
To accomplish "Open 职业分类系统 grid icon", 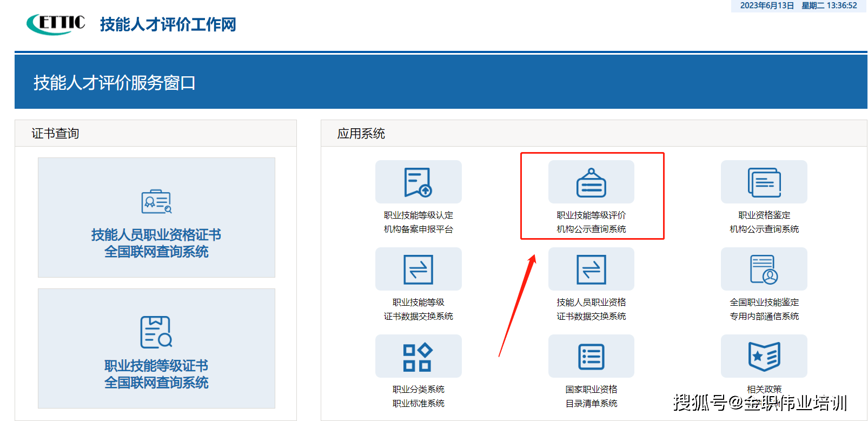I will [x=418, y=357].
